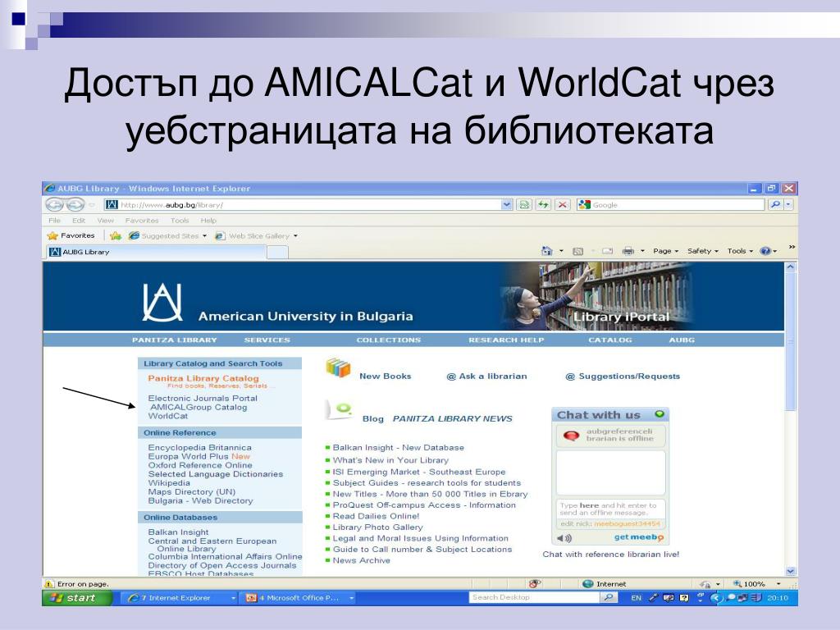This screenshot has height=630, width=840.
Task: Click the SERVICES navigation item
Action: 267,340
